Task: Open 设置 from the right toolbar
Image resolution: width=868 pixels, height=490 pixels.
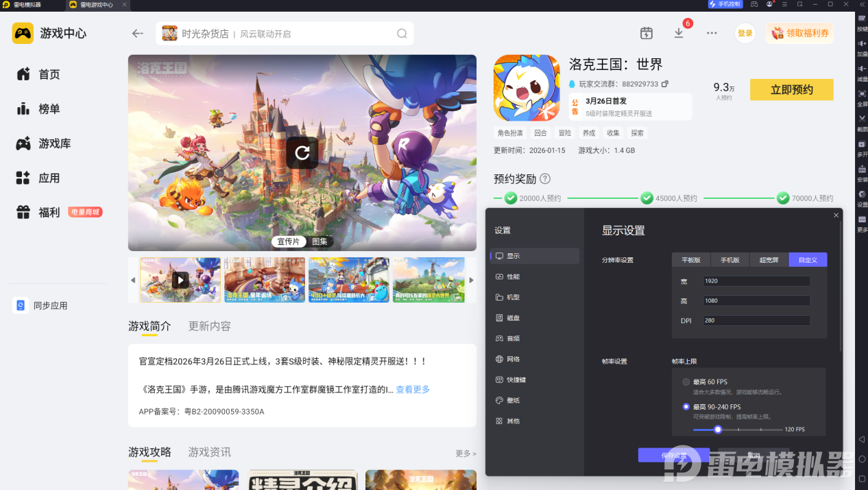Action: [862, 198]
